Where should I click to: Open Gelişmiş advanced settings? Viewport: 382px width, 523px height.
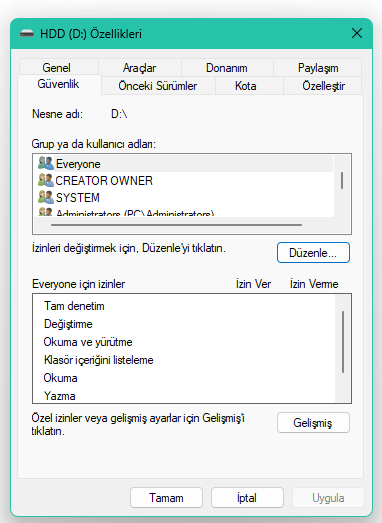313,423
